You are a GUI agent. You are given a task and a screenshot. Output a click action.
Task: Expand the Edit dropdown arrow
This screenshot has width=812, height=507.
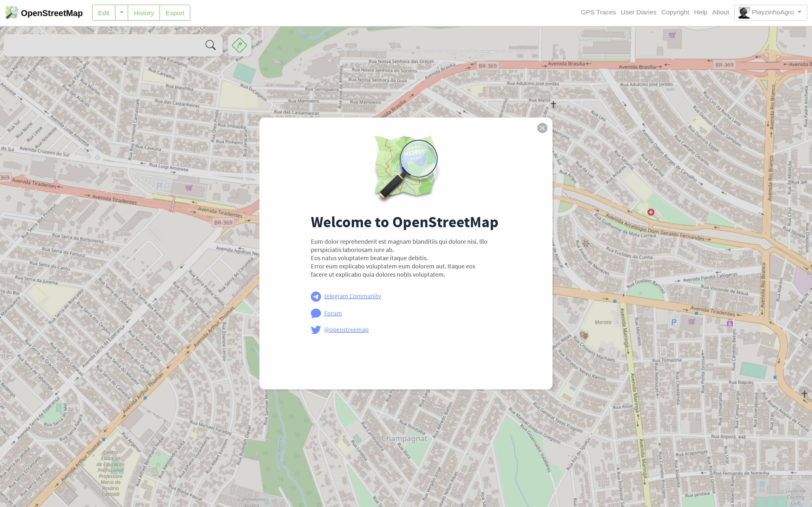(x=121, y=13)
